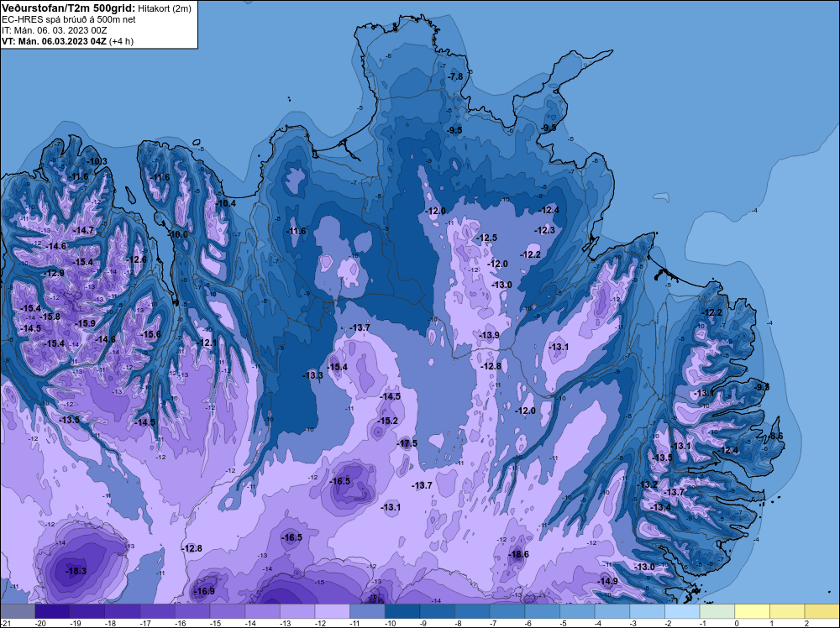The image size is (840, 628).
Task: Click the -10.3 temperature value
Action: point(97,161)
